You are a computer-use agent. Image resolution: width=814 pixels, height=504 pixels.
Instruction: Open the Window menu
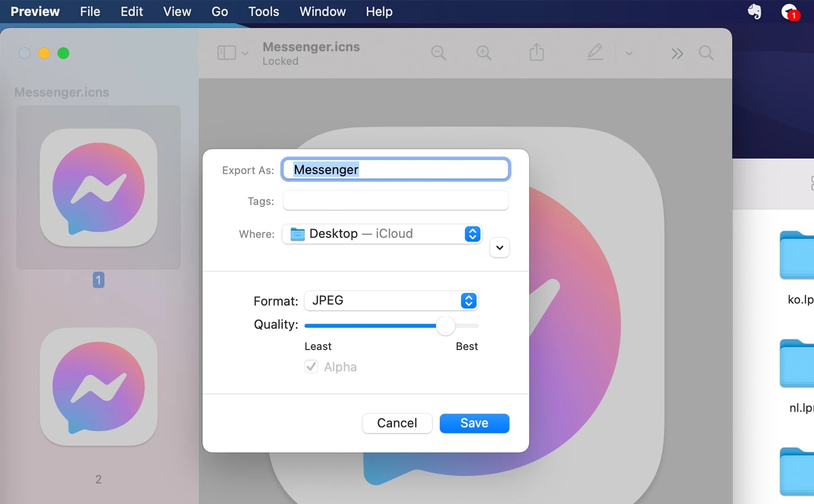click(x=322, y=12)
